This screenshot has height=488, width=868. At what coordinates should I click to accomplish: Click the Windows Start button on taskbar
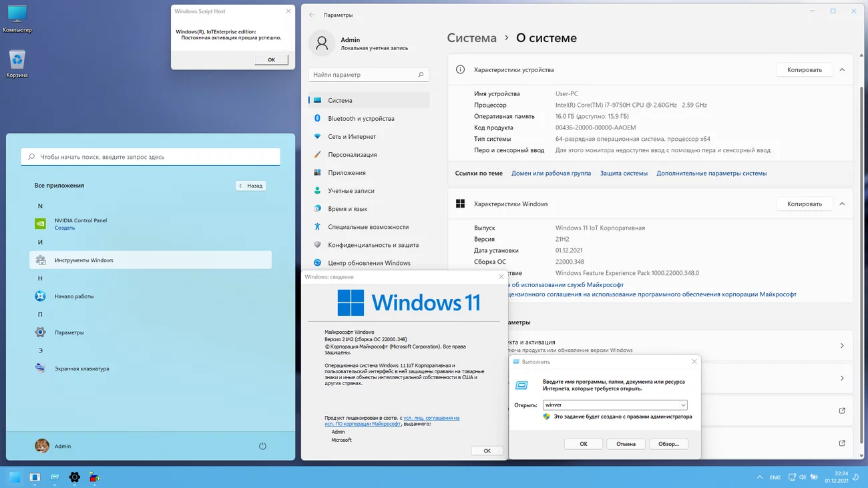[x=15, y=477]
